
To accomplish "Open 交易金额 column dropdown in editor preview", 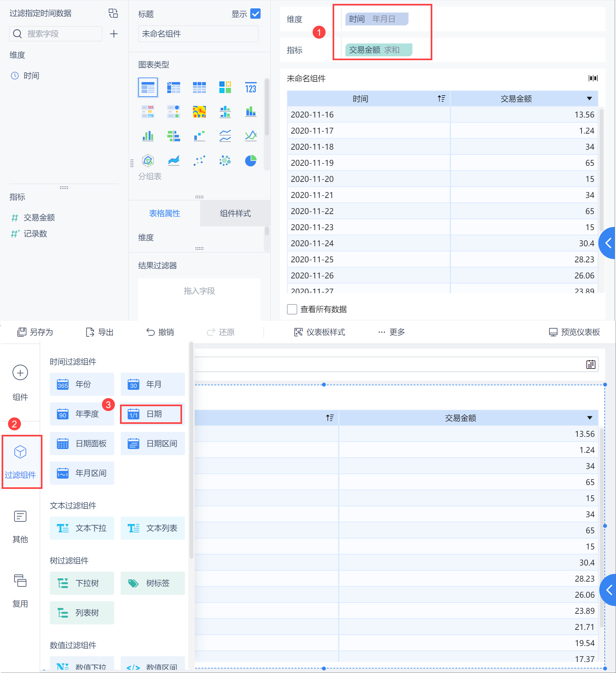I will 589,98.
